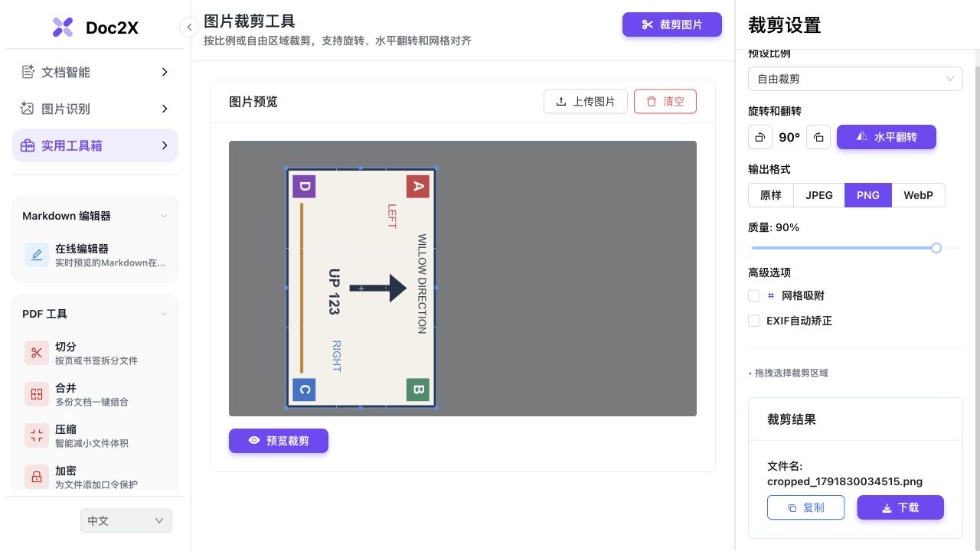Screen dimensions: 980x551
Task: Click the 水平翻转 button
Action: point(887,137)
